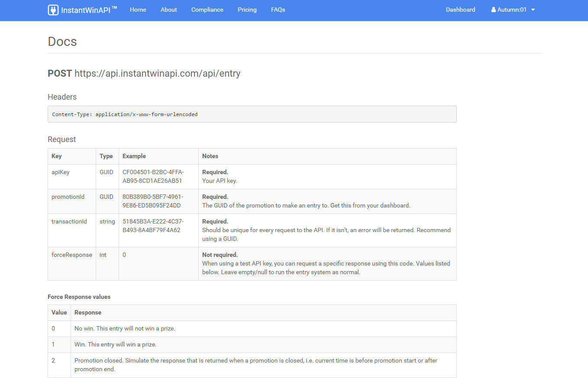Open the About nav item
Viewport: 588px width, 379px height.
169,10
